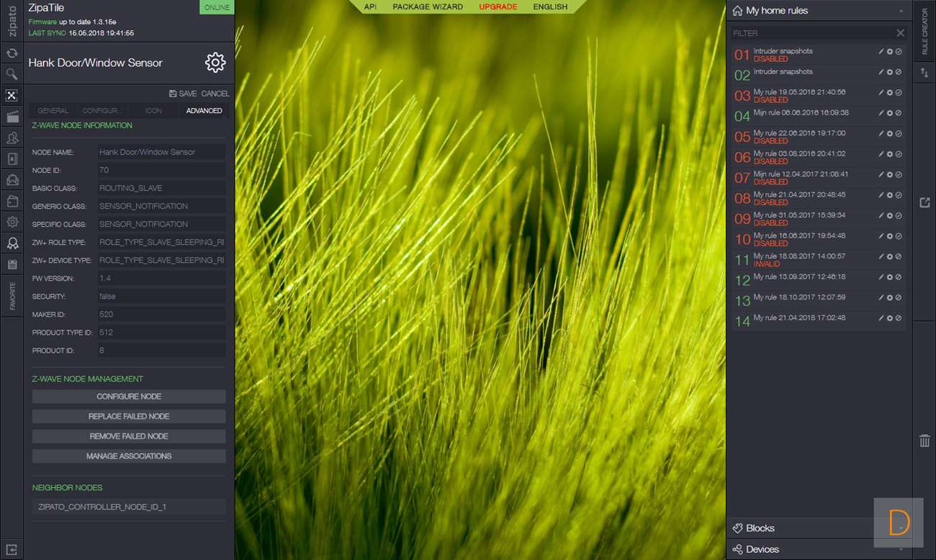Viewport: 936px width, 560px height.
Task: Disable rule 12 using its circle toggle
Action: [x=899, y=277]
